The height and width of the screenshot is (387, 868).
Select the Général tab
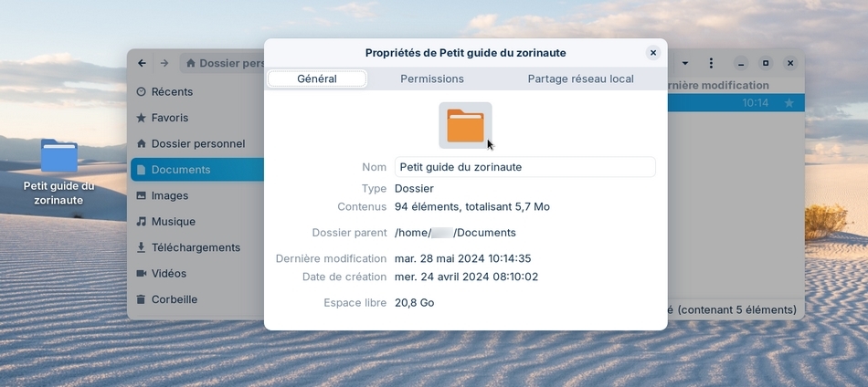tap(317, 79)
